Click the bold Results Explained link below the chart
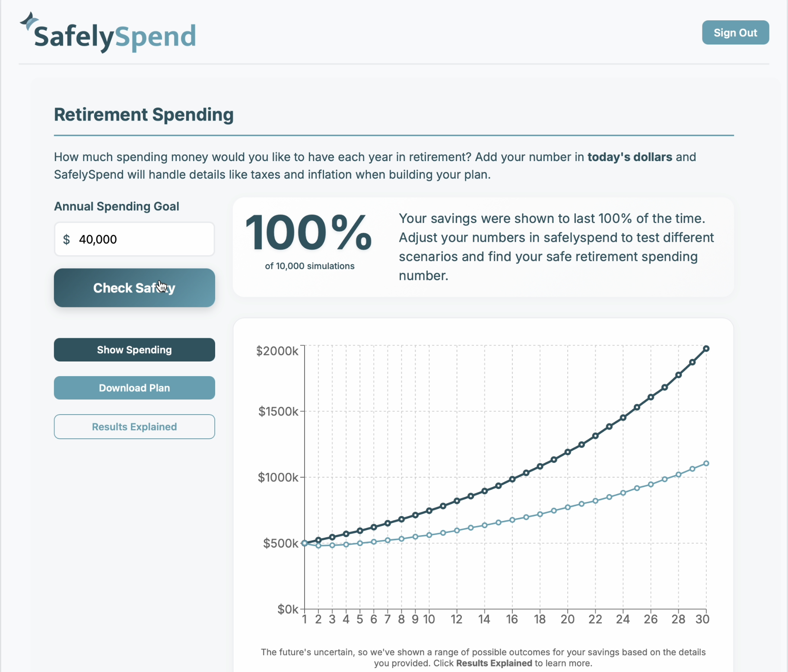Image resolution: width=788 pixels, height=672 pixels. [x=494, y=663]
